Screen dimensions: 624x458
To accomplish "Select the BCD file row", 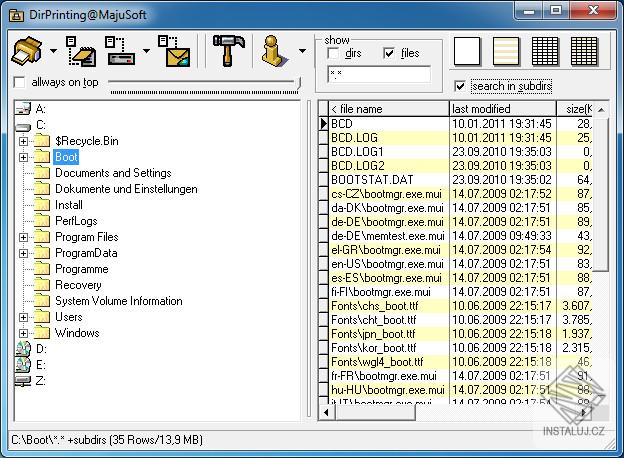I will coord(460,124).
